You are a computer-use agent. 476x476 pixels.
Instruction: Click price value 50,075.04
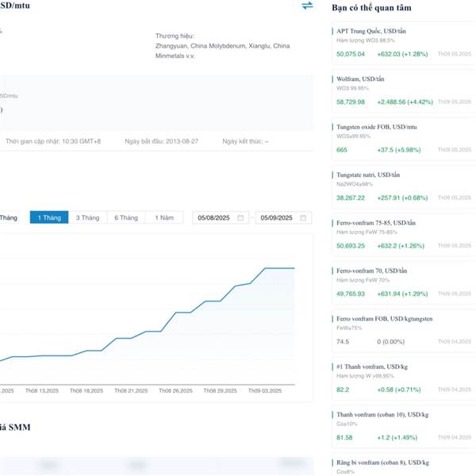pyautogui.click(x=351, y=54)
